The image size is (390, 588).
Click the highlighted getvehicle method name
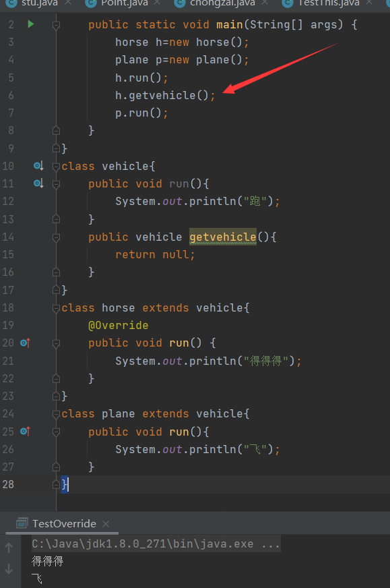point(223,237)
